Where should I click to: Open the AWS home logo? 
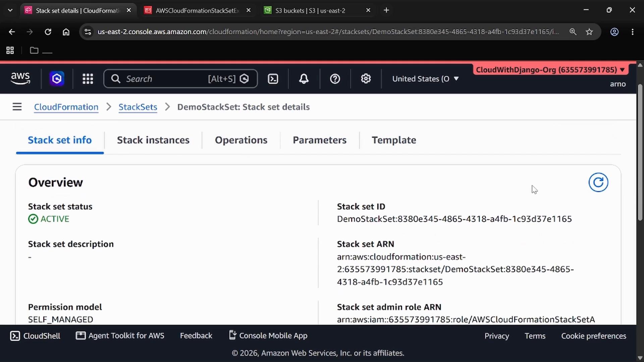pyautogui.click(x=20, y=78)
